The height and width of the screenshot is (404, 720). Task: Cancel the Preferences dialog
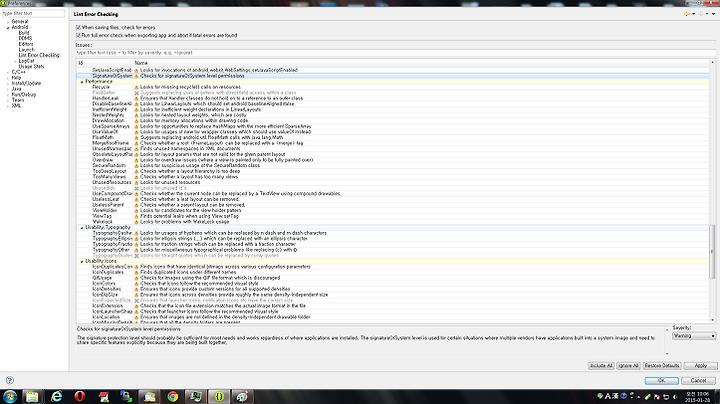click(x=698, y=381)
